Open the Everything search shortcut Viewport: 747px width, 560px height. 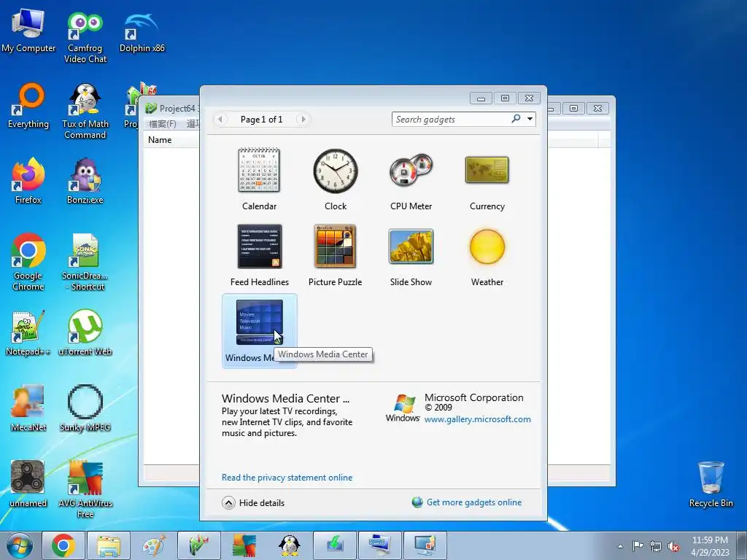pyautogui.click(x=28, y=106)
